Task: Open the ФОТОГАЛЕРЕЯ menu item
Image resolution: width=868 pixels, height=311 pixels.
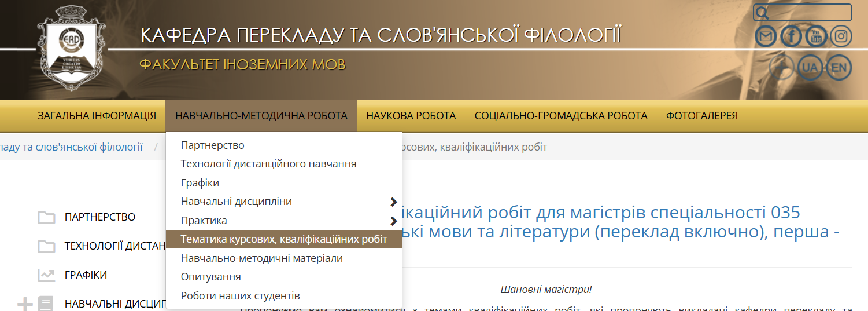Action: (701, 116)
